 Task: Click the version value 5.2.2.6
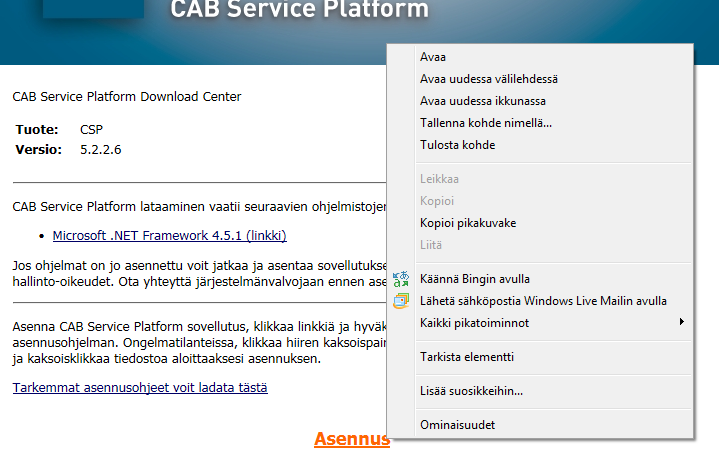pyautogui.click(x=100, y=150)
